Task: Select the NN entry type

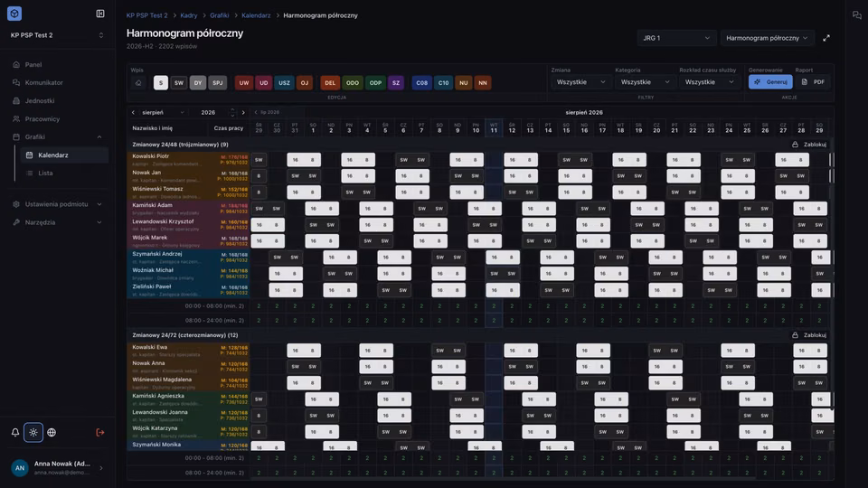Action: click(x=483, y=83)
